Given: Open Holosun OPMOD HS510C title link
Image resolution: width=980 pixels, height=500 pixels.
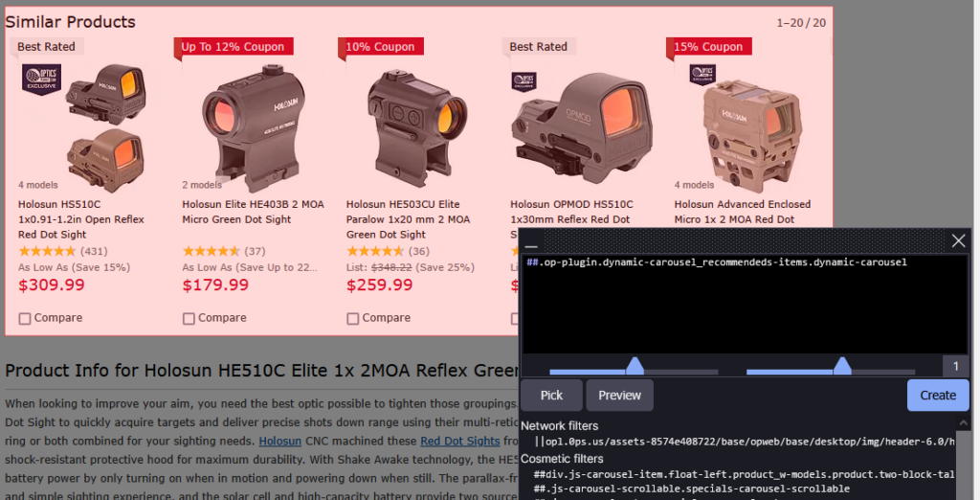Looking at the screenshot, I should pyautogui.click(x=571, y=212).
